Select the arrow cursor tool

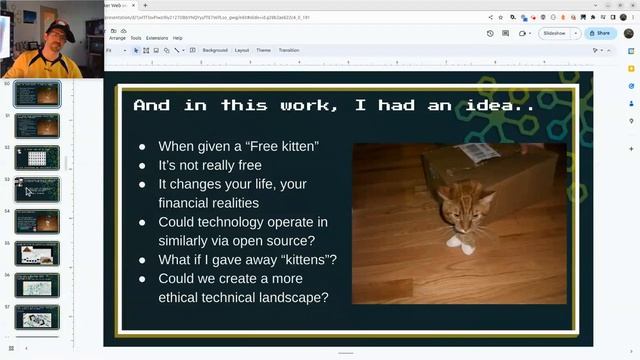pyautogui.click(x=136, y=50)
